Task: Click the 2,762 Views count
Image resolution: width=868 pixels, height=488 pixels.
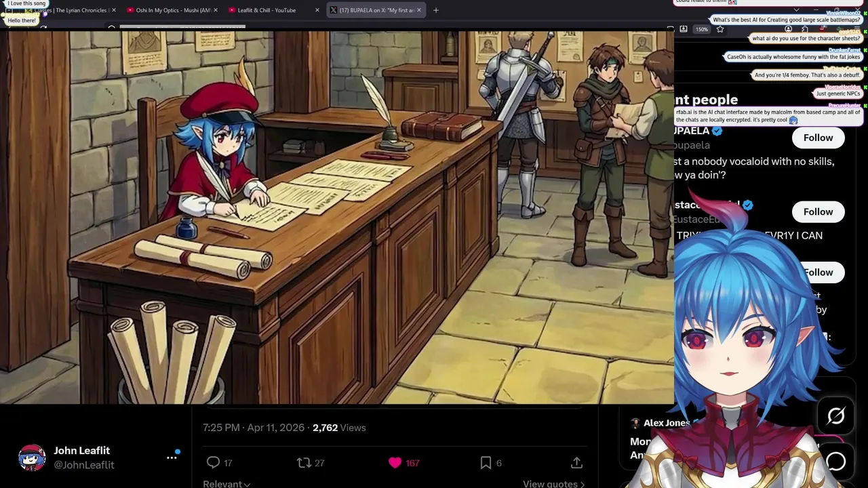Action: point(339,428)
